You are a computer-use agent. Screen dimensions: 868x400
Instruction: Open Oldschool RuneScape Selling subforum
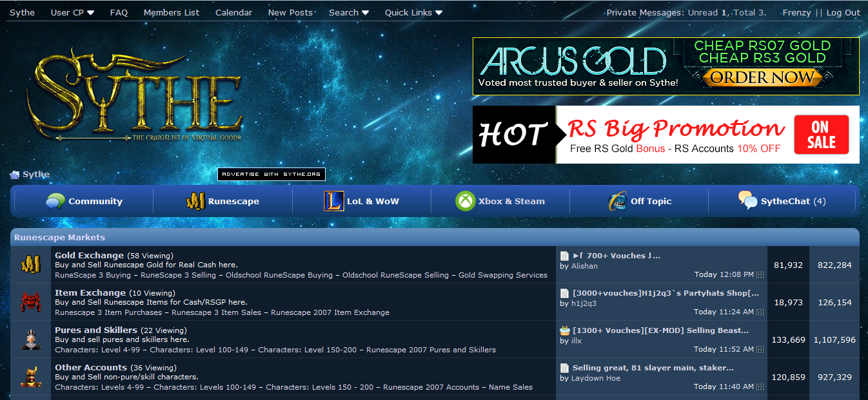395,275
